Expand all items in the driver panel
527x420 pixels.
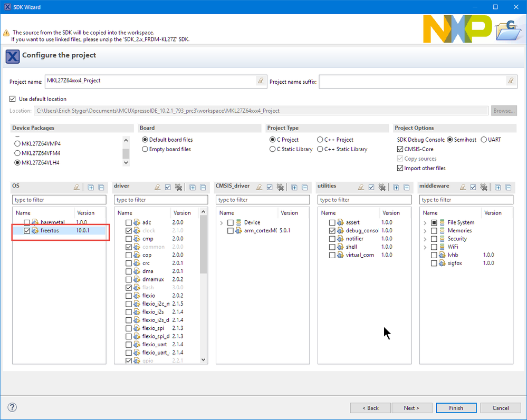pyautogui.click(x=193, y=187)
